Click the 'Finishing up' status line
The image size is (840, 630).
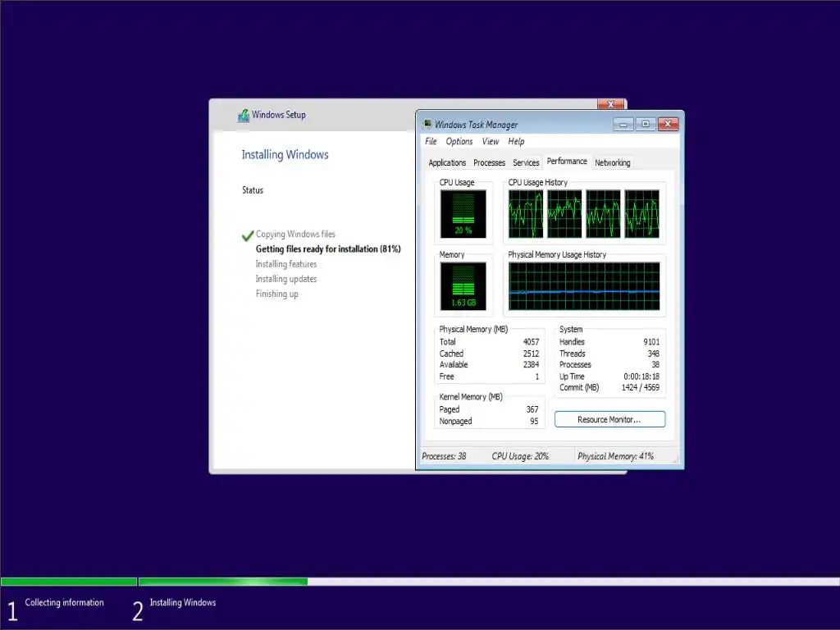tap(277, 294)
